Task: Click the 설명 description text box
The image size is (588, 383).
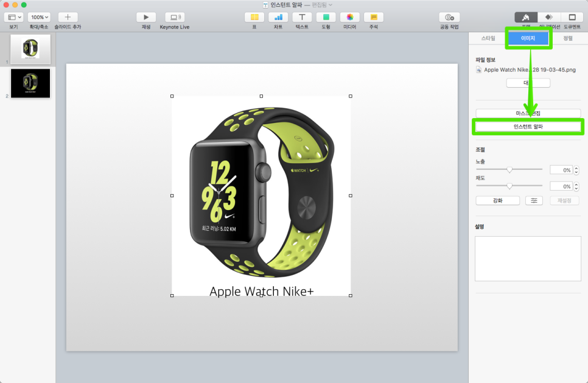Action: 528,258
